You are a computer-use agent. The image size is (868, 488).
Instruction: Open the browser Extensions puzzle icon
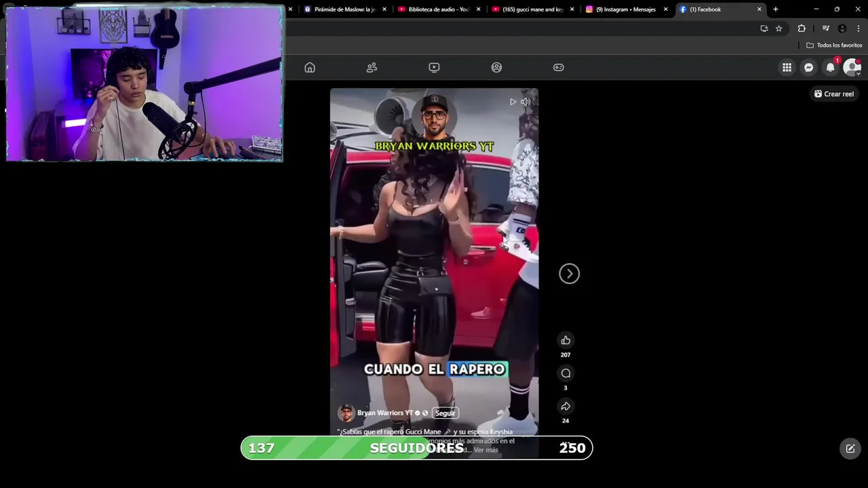point(802,28)
